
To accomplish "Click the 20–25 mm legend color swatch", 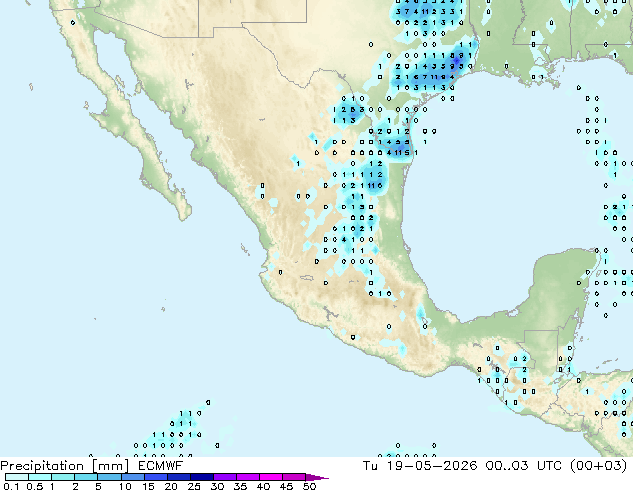I will click(x=179, y=477).
